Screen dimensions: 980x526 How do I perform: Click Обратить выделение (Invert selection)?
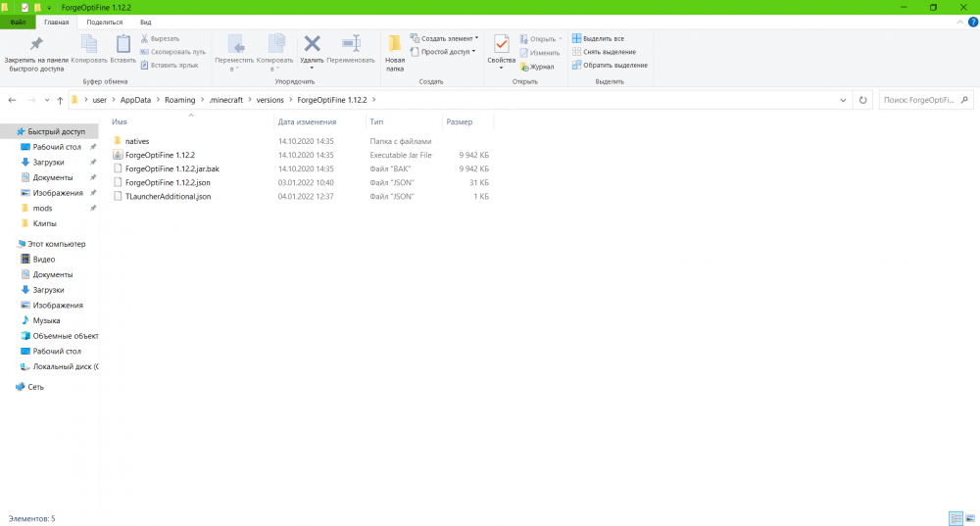(x=610, y=65)
